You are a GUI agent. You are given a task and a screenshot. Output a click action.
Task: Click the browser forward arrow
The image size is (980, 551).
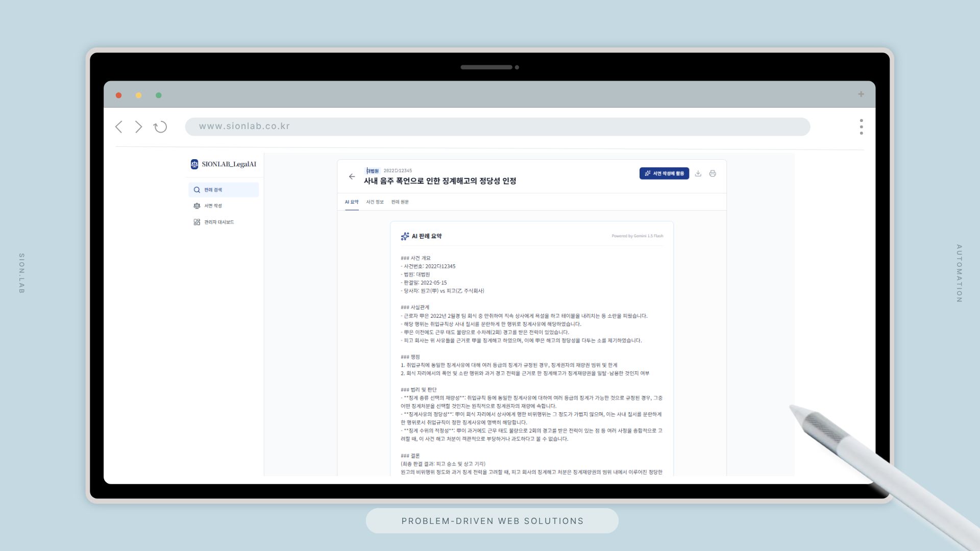tap(138, 127)
